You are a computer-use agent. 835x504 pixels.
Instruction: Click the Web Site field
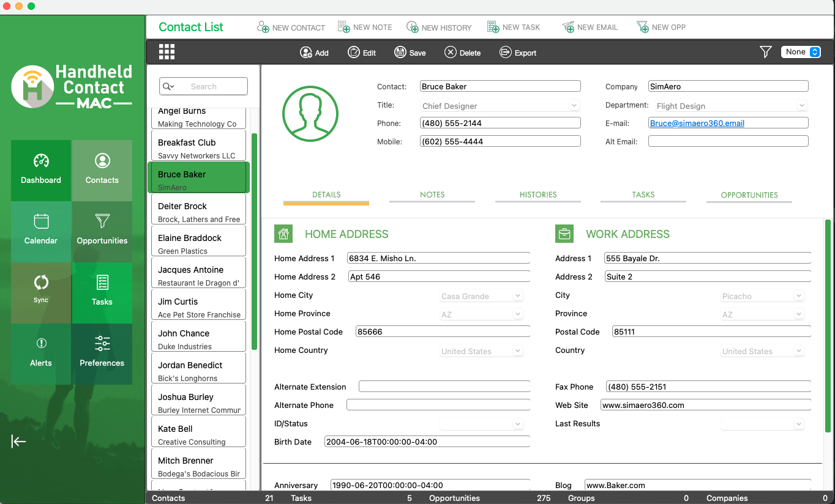click(x=705, y=405)
